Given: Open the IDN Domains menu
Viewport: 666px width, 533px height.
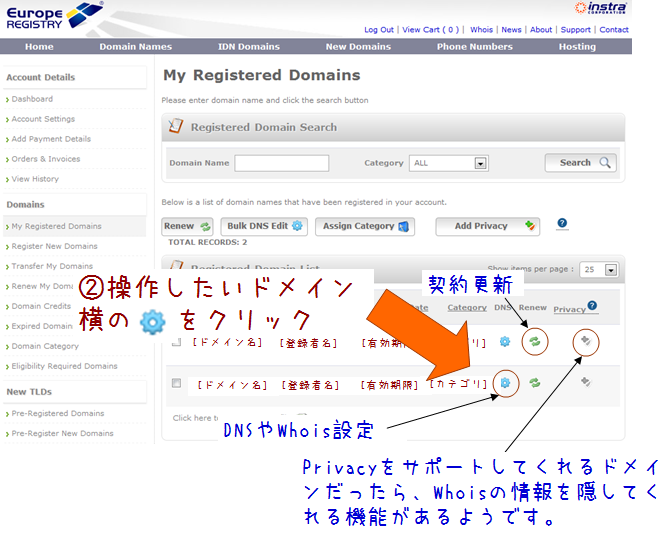Looking at the screenshot, I should tap(249, 47).
